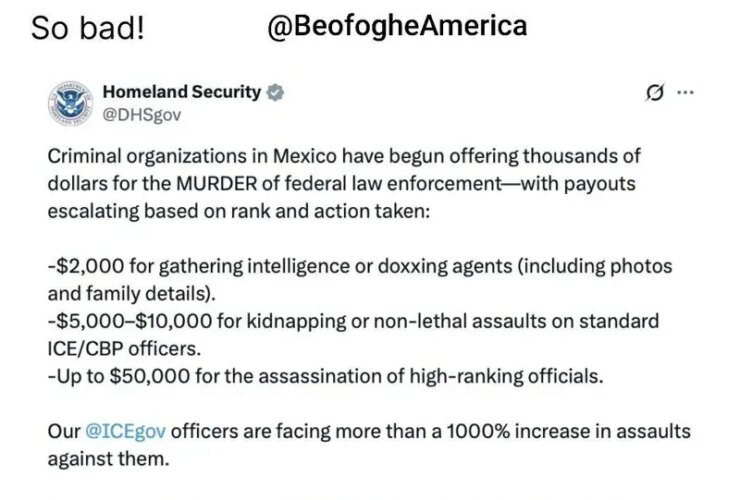Open Grok via the slashed-circle icon
This screenshot has width=740, height=500.
click(655, 92)
